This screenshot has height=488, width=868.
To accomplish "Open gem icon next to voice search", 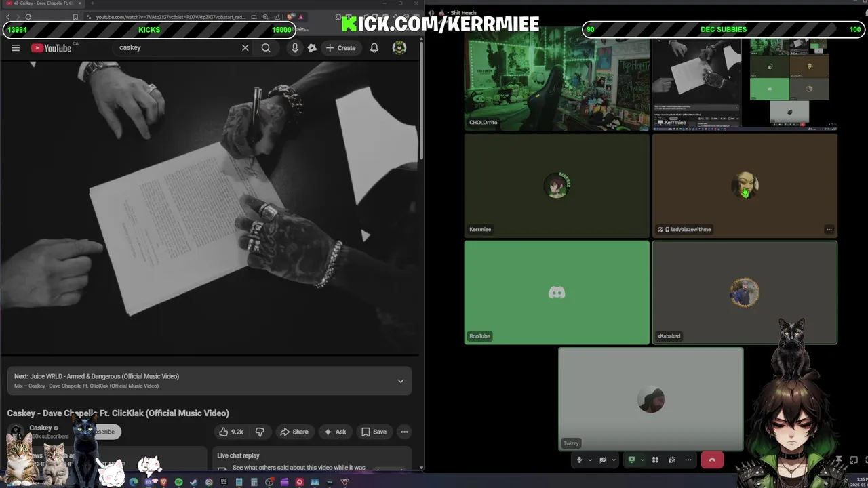I will [x=312, y=48].
